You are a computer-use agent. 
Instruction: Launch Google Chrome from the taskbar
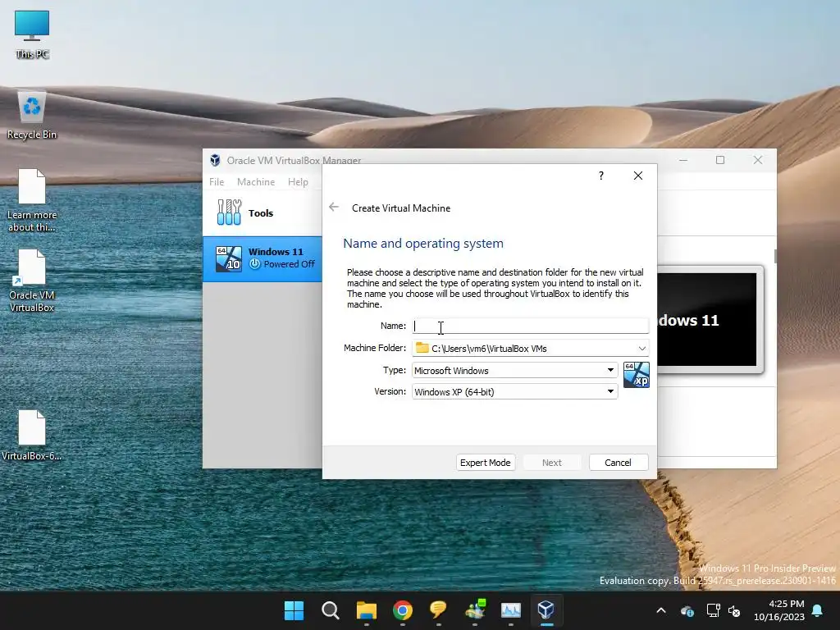click(x=402, y=610)
